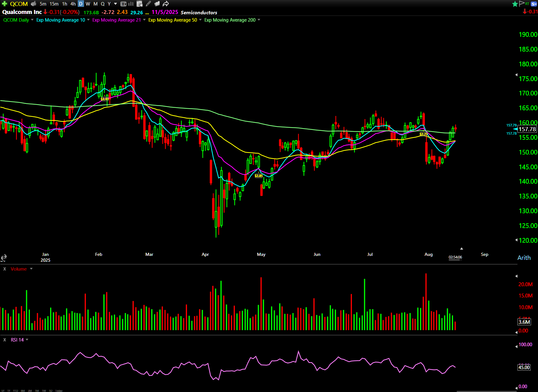Open the bar chart style icon
This screenshot has height=392, width=538.
coord(131,4)
